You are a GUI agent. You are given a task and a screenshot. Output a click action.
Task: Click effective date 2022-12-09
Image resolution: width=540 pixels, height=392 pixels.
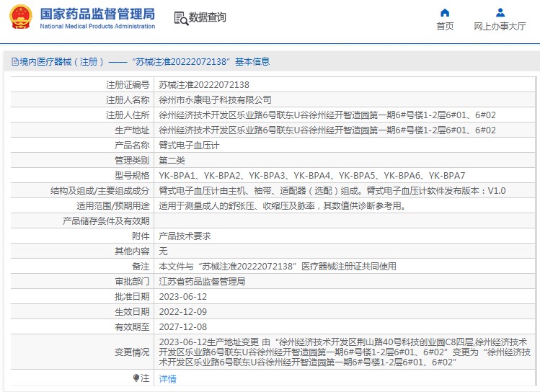coord(183,312)
